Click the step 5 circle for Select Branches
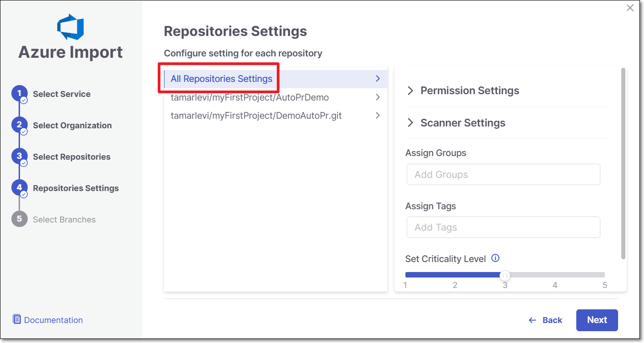The image size is (644, 343). click(19, 219)
